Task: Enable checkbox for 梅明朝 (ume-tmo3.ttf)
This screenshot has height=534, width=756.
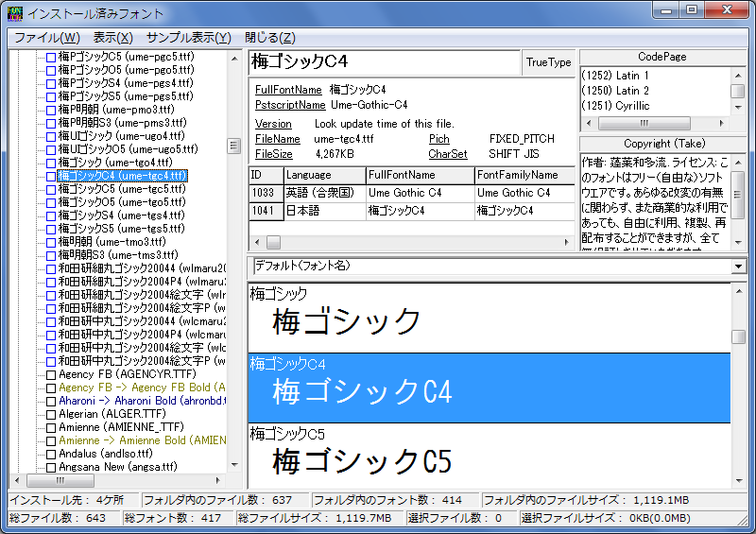Action: pyautogui.click(x=51, y=242)
